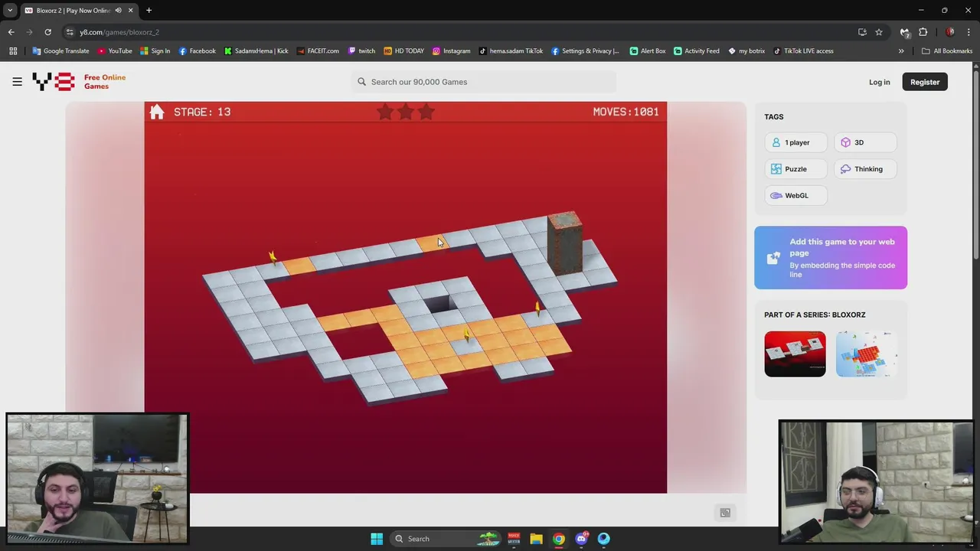Select the 1 player tag
The height and width of the screenshot is (551, 980).
click(795, 142)
